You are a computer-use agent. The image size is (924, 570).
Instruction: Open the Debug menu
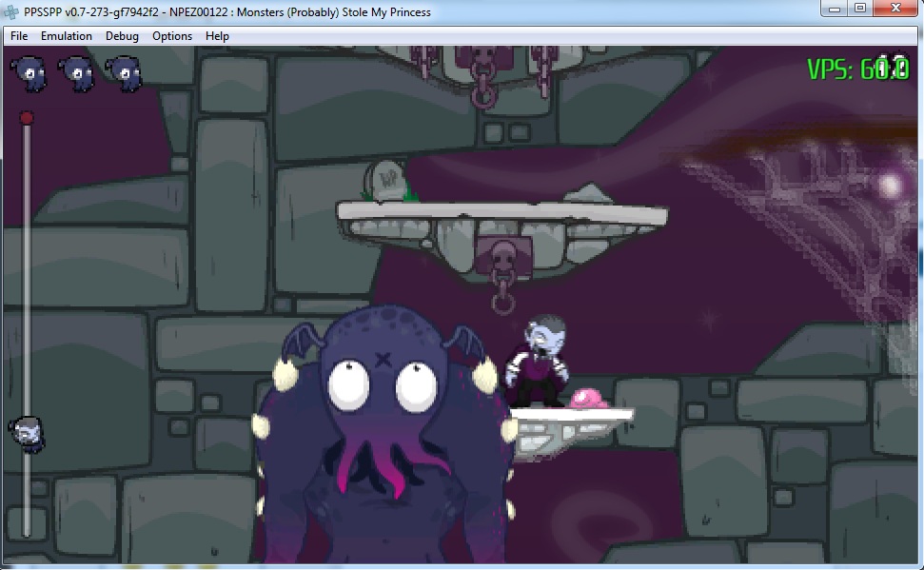pos(122,36)
